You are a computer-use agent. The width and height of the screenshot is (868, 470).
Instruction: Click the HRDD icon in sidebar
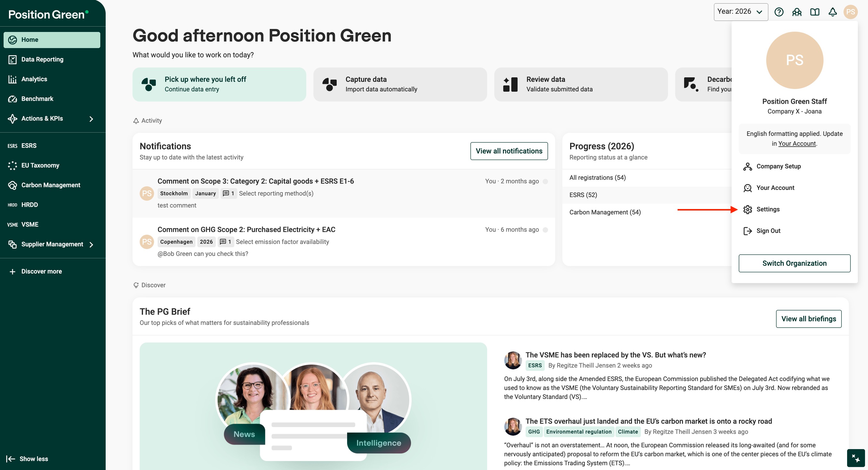(x=13, y=205)
